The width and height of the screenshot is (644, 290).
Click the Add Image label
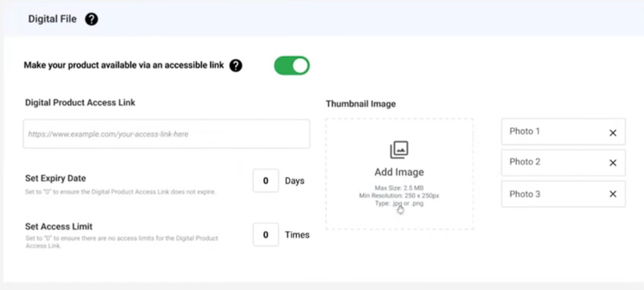click(x=399, y=172)
